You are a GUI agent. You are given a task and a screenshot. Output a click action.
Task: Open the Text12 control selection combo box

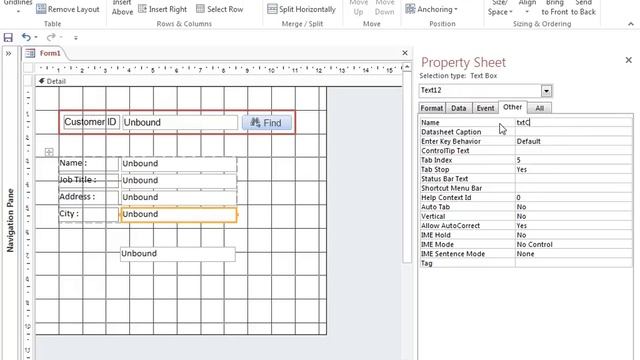(546, 91)
